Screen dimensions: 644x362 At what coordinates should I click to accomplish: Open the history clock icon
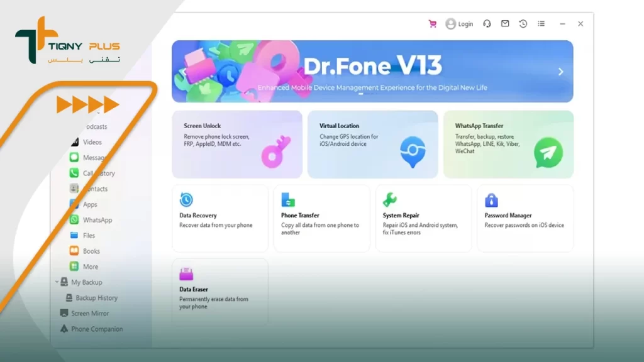click(x=523, y=24)
